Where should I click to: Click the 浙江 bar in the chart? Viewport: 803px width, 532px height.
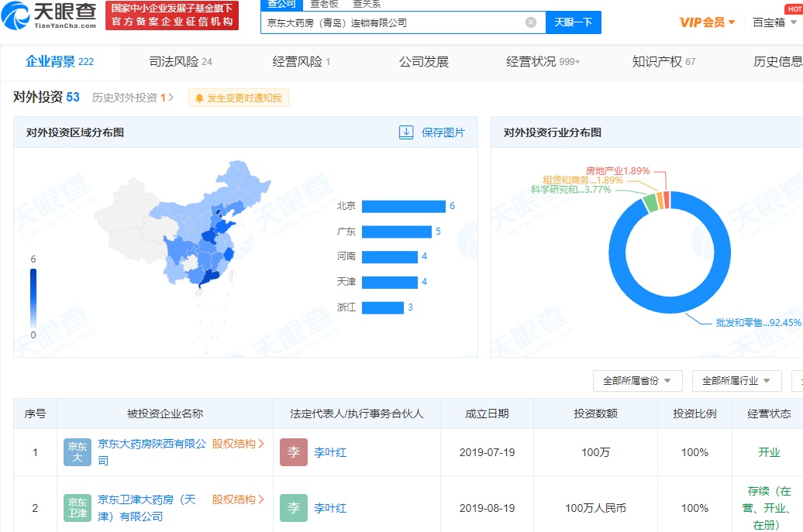tap(383, 307)
